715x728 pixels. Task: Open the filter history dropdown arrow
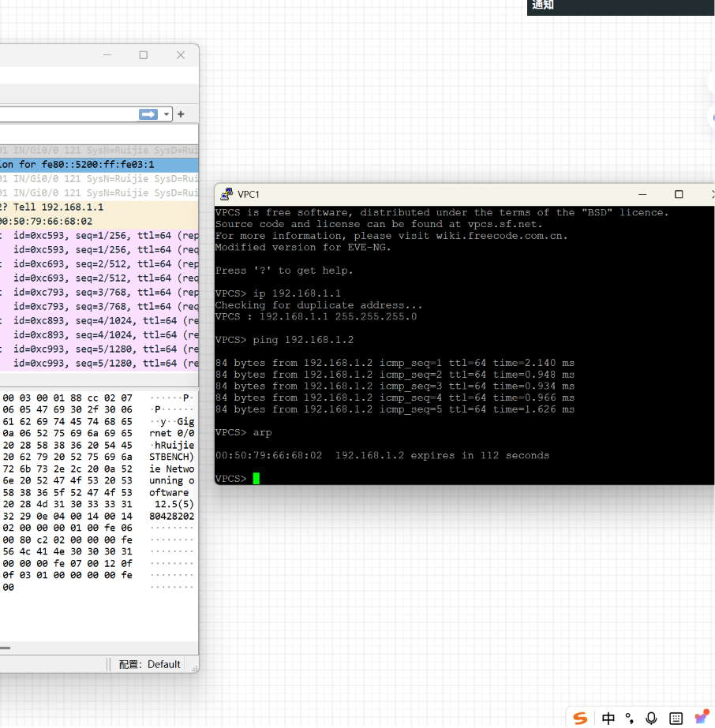(166, 114)
